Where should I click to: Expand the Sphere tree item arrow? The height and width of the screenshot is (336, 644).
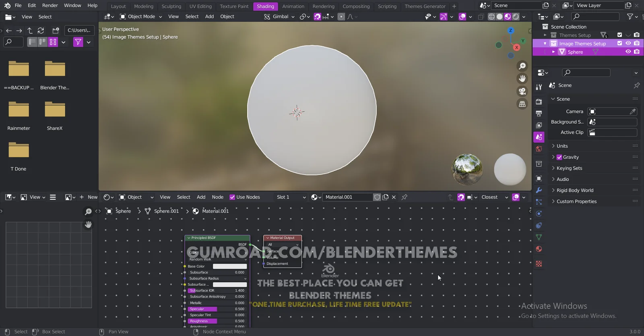point(553,52)
